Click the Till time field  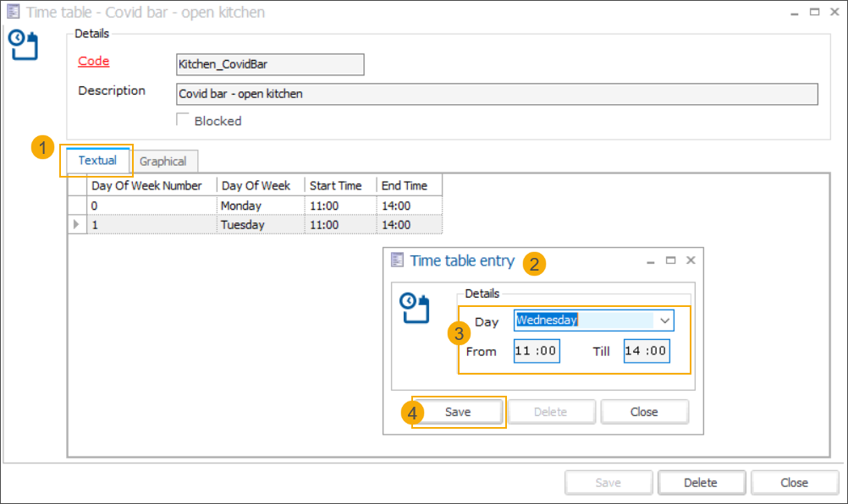click(647, 351)
